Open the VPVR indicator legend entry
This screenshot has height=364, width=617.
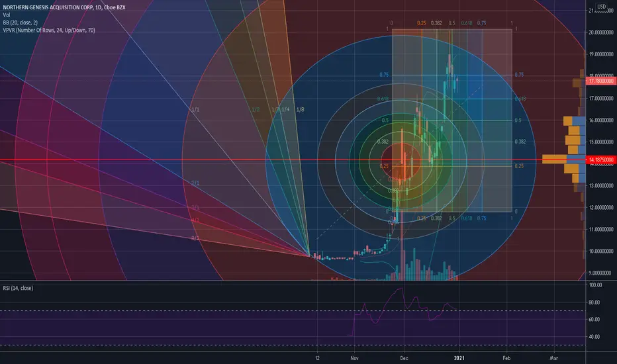click(49, 30)
